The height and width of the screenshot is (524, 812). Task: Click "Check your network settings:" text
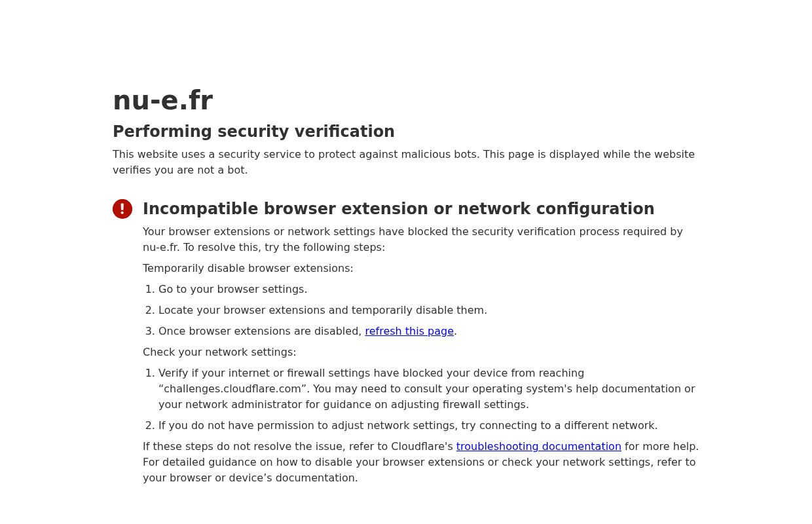click(219, 352)
